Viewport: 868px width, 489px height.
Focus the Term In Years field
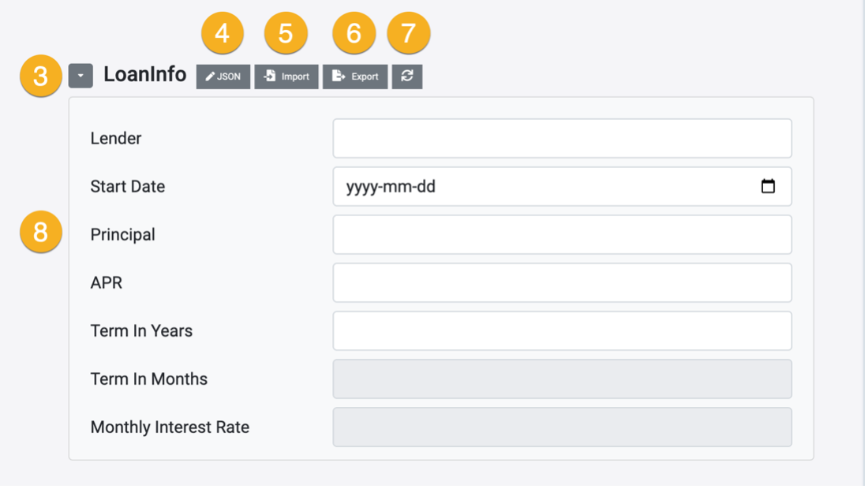562,331
